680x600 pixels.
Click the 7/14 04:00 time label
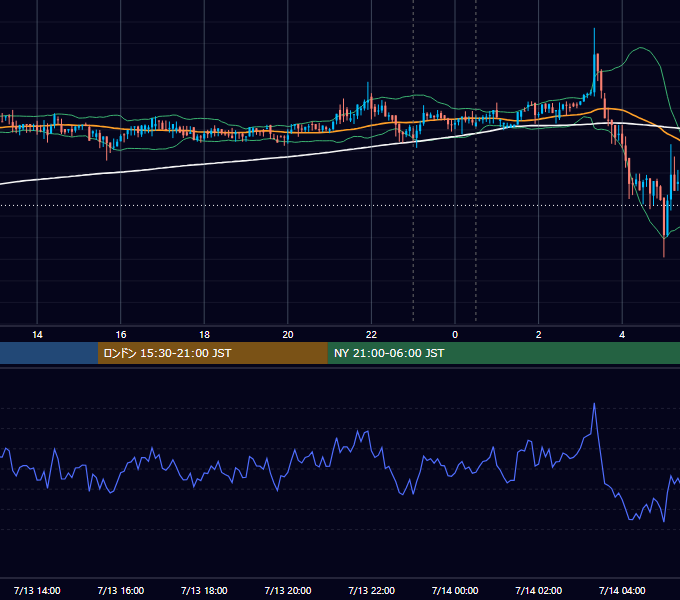click(x=622, y=590)
